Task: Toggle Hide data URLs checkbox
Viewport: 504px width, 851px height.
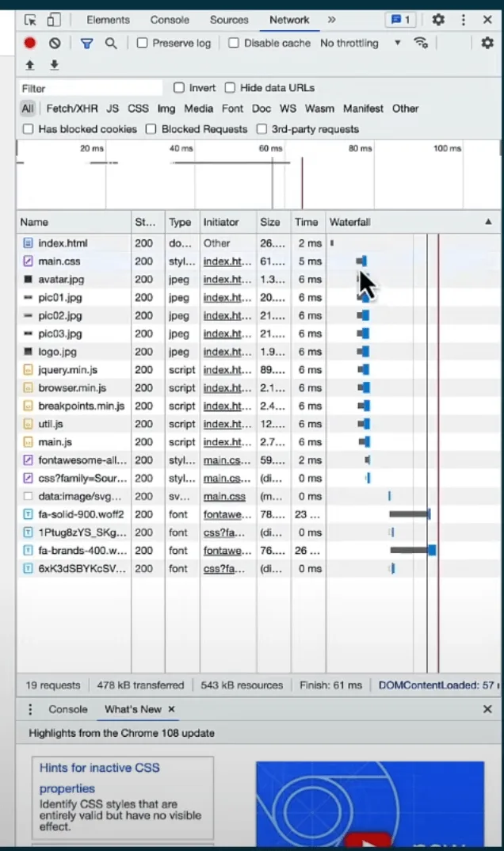Action: 230,87
